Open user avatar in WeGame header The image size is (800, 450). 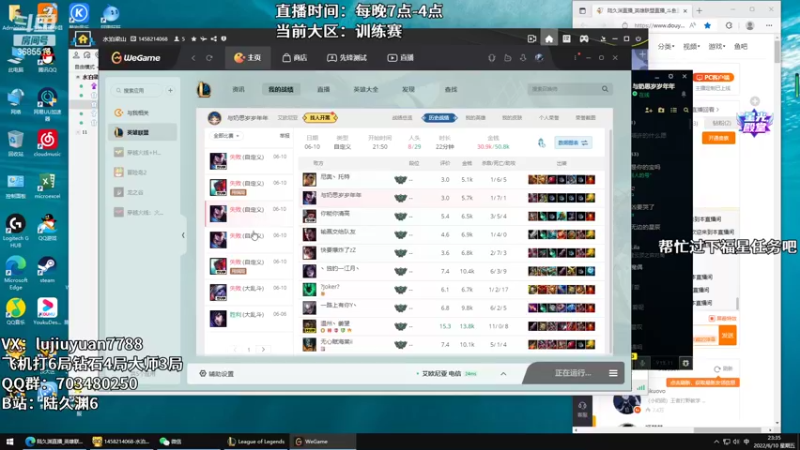539,58
